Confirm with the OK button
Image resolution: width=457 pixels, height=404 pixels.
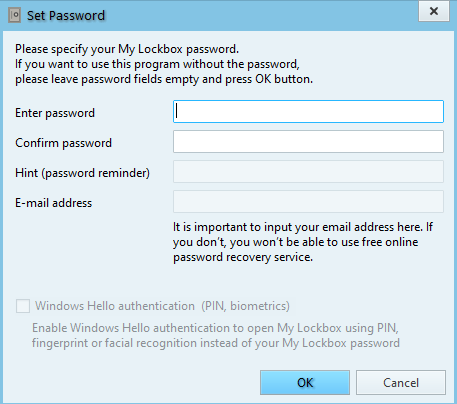coord(305,383)
